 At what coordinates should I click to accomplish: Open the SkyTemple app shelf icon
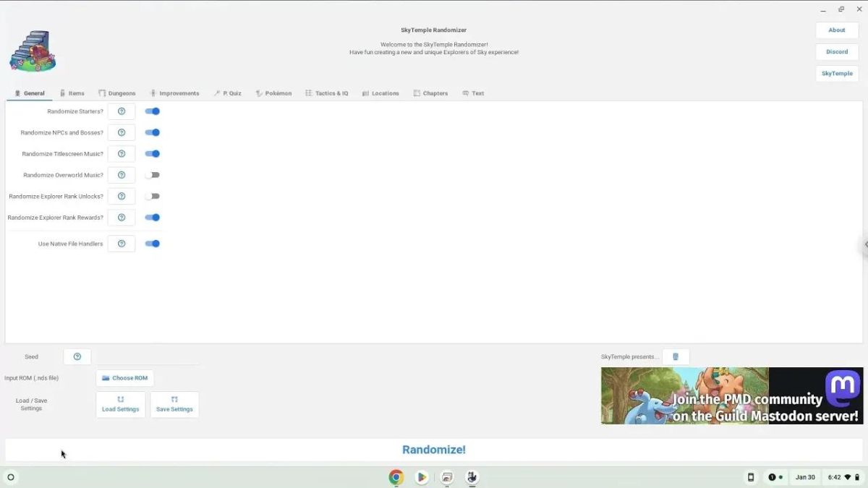[x=472, y=477]
